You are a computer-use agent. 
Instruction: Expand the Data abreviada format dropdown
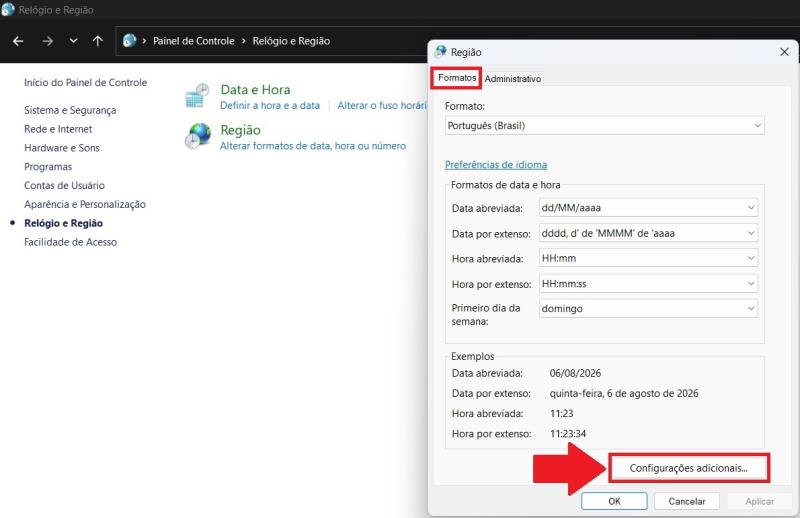tap(648, 208)
